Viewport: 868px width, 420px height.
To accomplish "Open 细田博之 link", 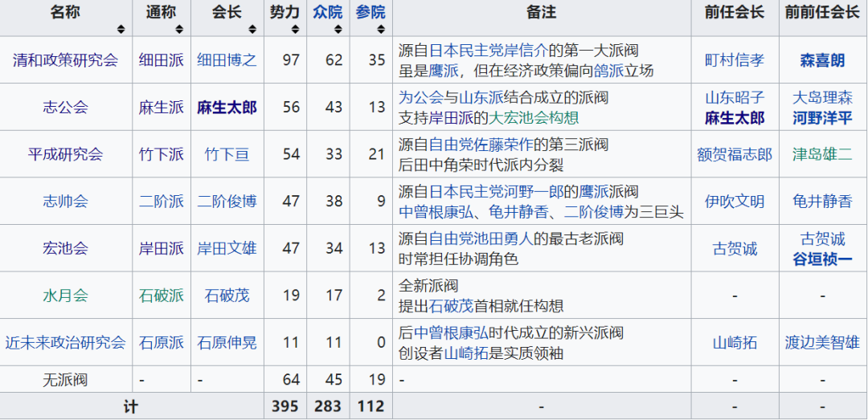I will point(227,59).
